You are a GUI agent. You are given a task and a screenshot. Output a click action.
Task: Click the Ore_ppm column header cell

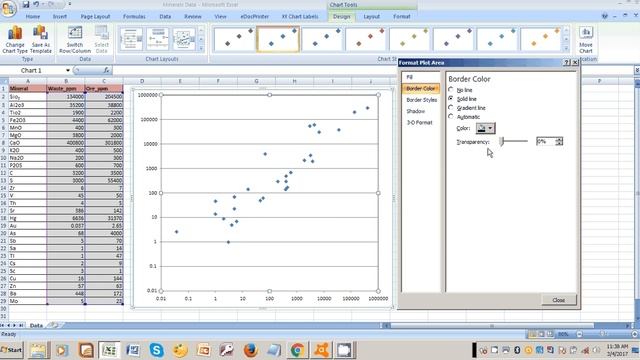pyautogui.click(x=104, y=89)
